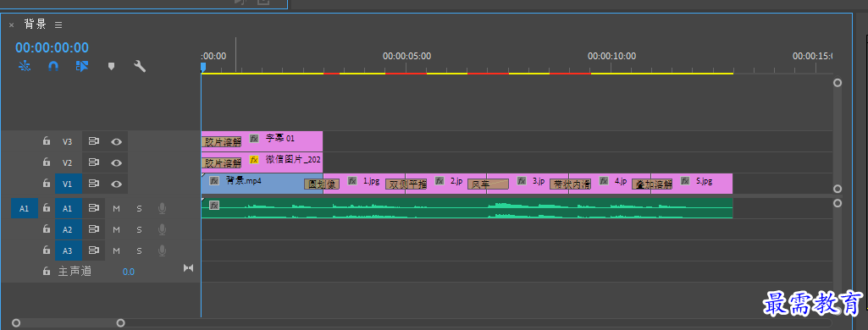Toggle lock on track V2
Screen dimensions: 868x330
tap(47, 162)
